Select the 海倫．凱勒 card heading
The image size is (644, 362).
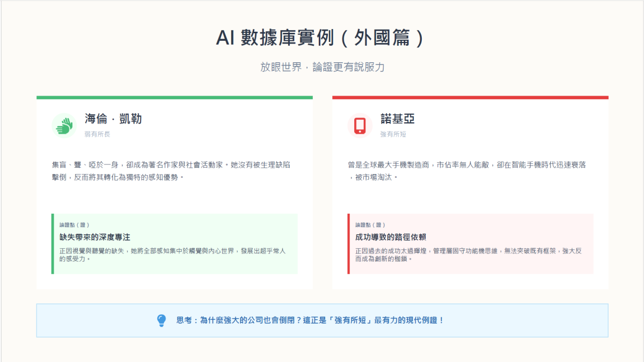(x=113, y=119)
